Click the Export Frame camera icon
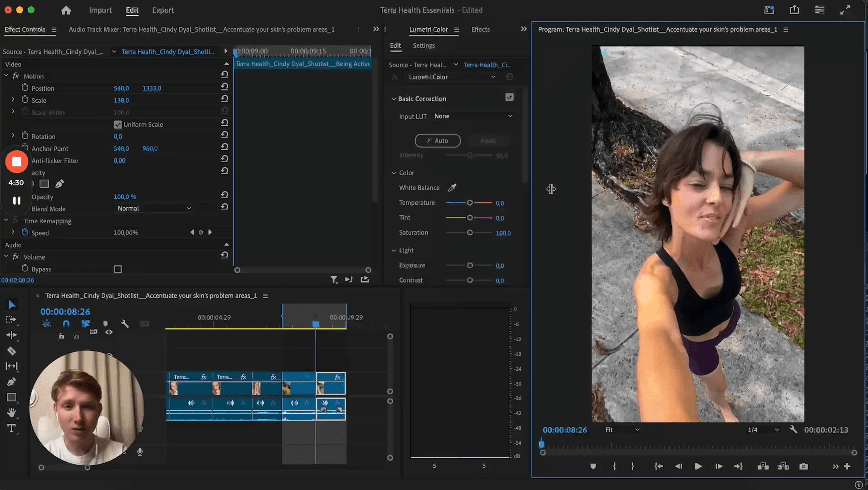This screenshot has width=868, height=490. (x=804, y=466)
